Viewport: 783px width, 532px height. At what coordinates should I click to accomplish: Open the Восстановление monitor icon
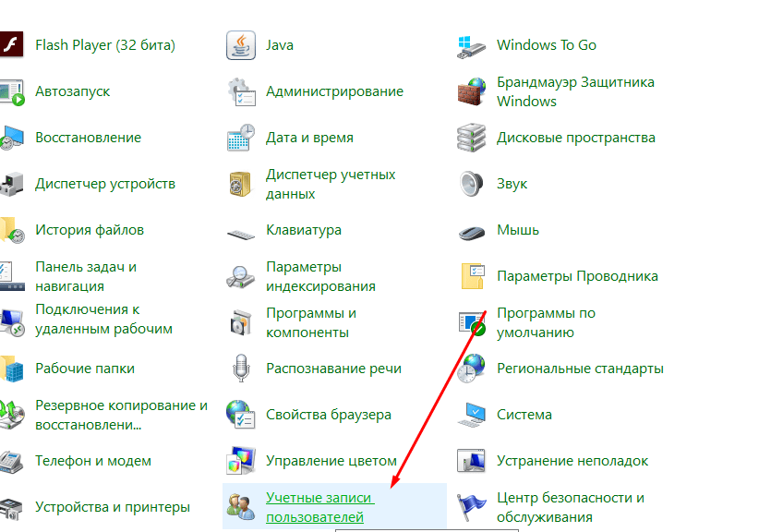(11, 138)
